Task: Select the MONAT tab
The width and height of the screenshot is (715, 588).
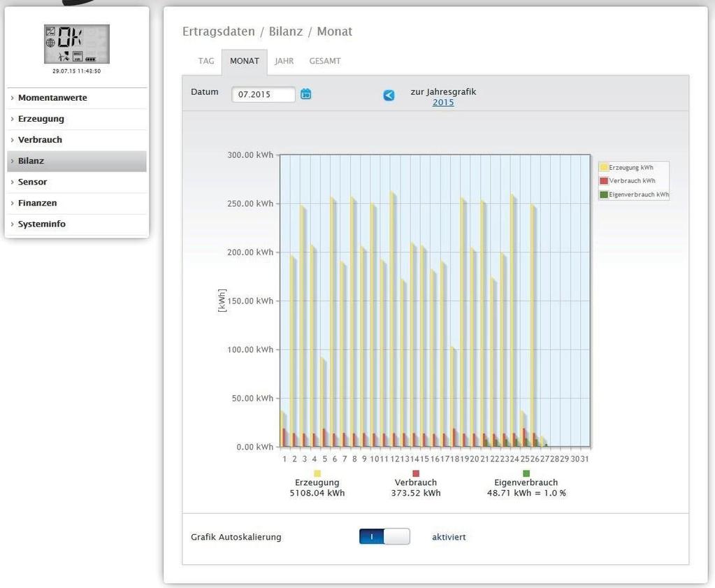Action: coord(245,61)
